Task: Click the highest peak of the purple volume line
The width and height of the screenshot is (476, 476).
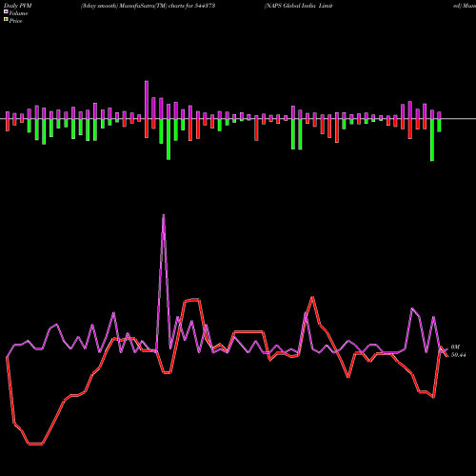Action: point(164,215)
